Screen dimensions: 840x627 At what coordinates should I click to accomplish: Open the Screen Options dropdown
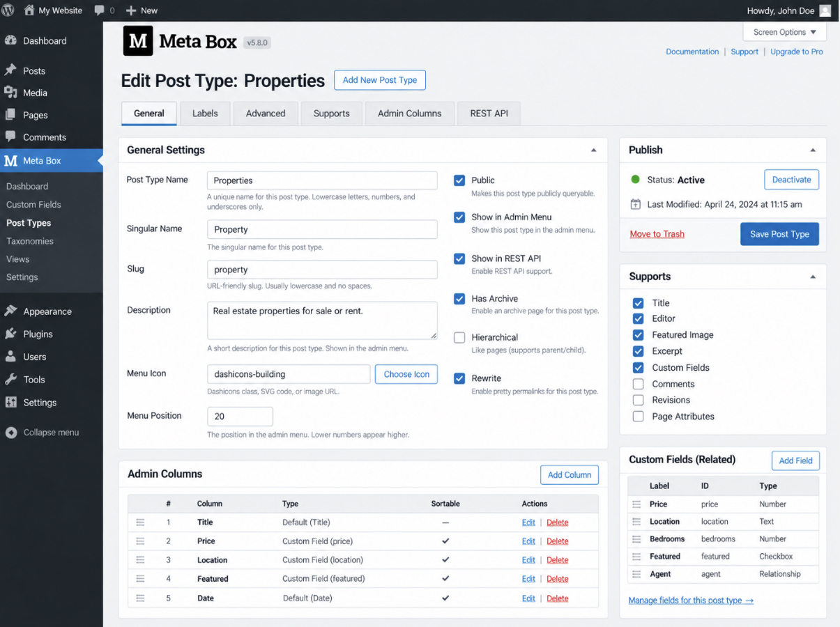click(785, 32)
